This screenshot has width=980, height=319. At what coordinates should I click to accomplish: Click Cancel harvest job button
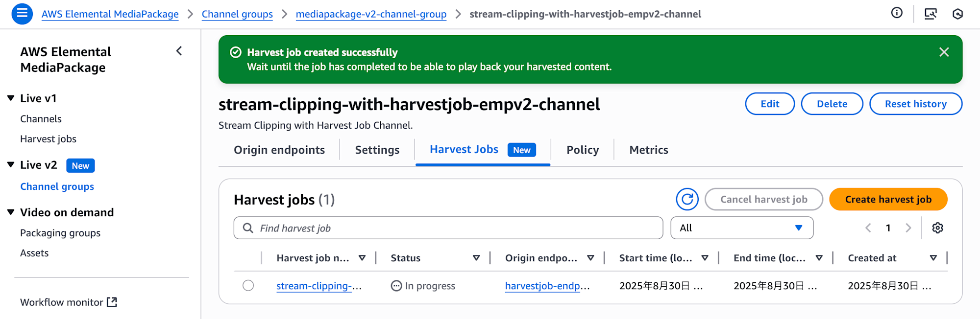click(764, 199)
